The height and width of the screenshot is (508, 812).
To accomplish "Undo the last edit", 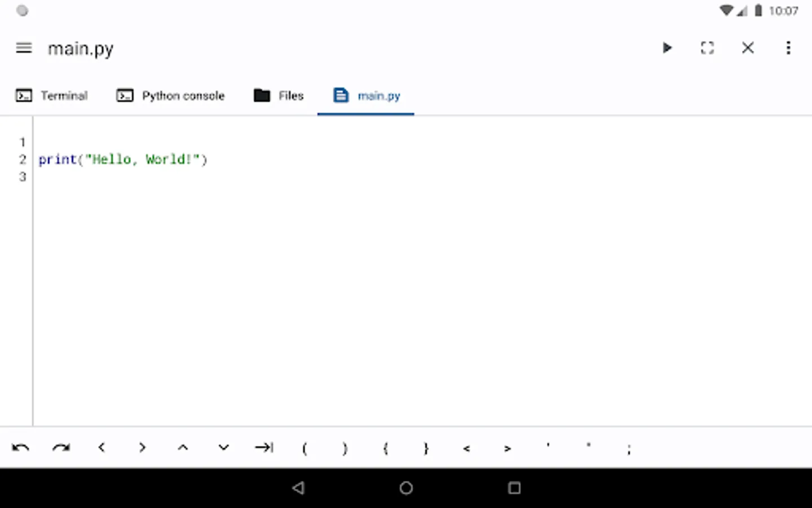I will pyautogui.click(x=20, y=448).
